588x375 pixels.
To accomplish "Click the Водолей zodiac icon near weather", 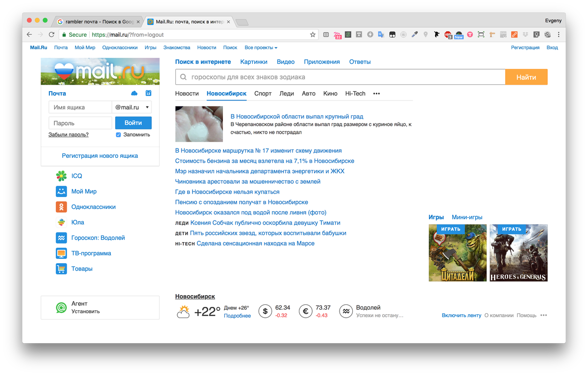I will point(346,311).
